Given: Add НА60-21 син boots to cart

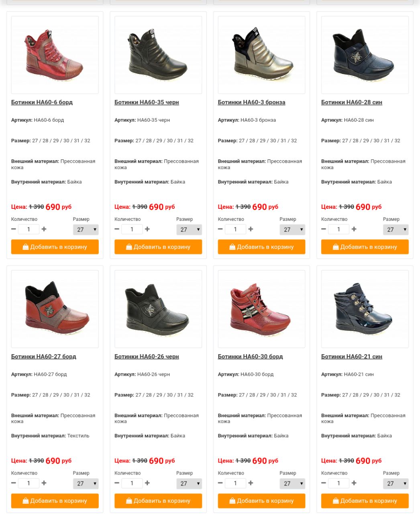Looking at the screenshot, I should tap(365, 501).
